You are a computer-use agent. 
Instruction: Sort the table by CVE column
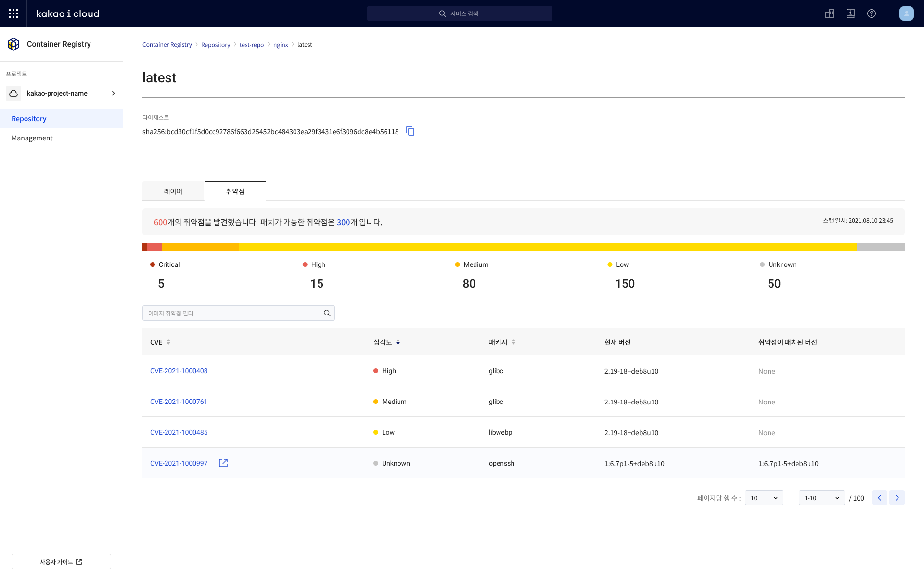pyautogui.click(x=168, y=342)
